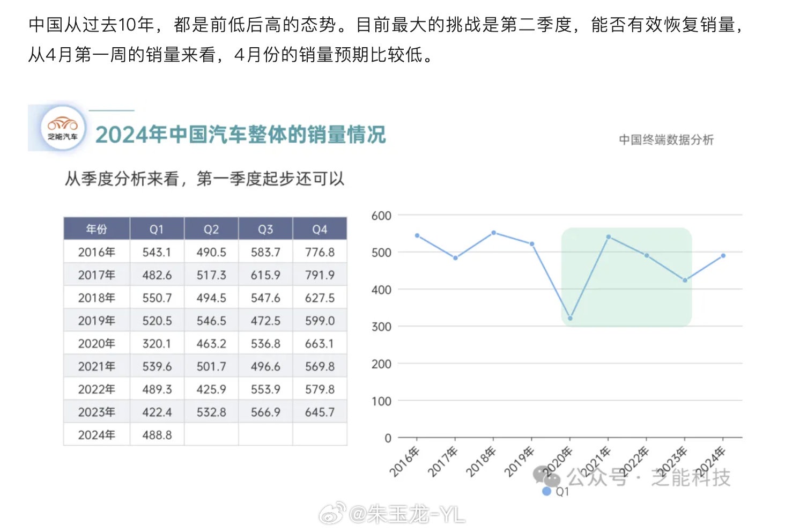Viewport: 785px width, 532px height.
Task: Click the blue Q1 legend dot
Action: coord(546,491)
